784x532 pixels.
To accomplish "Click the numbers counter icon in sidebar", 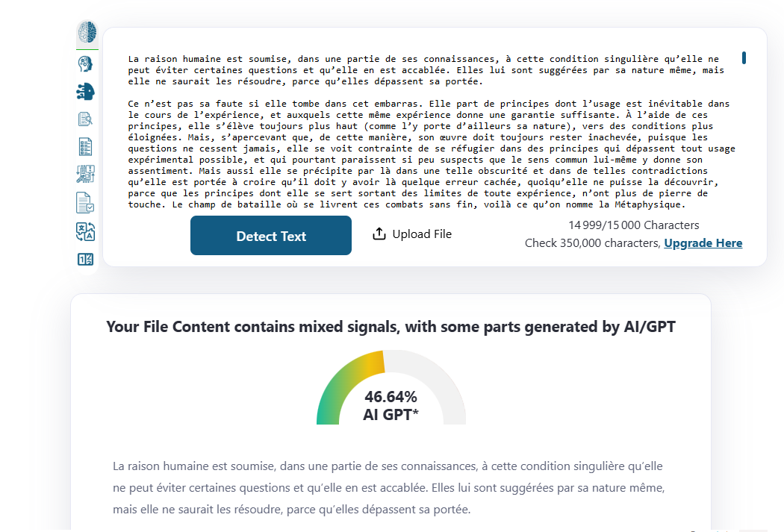I will [86, 259].
